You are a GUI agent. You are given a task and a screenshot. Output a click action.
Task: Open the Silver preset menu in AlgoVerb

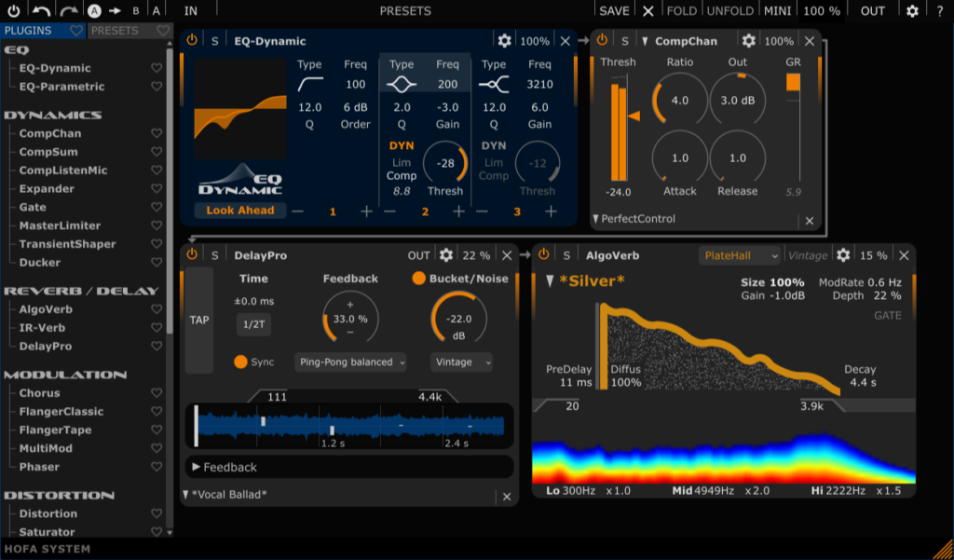click(x=586, y=280)
